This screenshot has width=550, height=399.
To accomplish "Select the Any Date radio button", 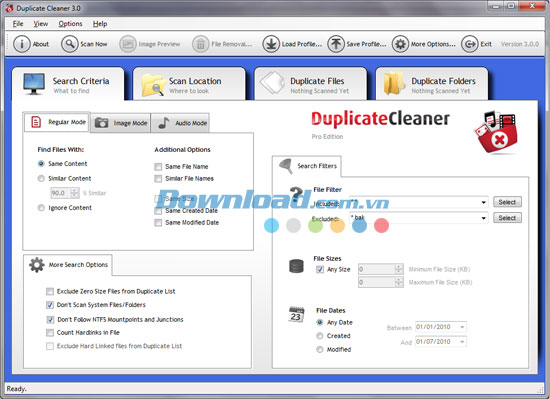I will click(320, 322).
